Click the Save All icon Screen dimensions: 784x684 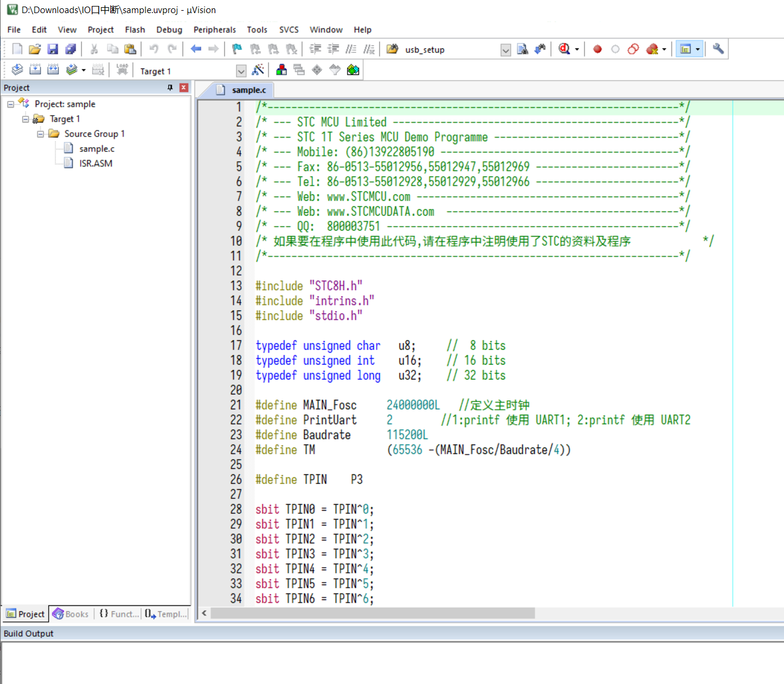tap(71, 49)
